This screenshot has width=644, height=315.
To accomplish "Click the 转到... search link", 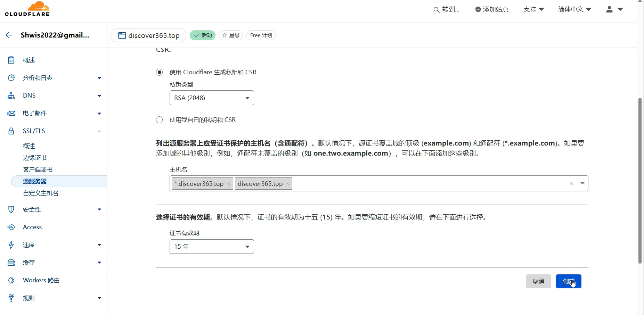I will 447,10.
